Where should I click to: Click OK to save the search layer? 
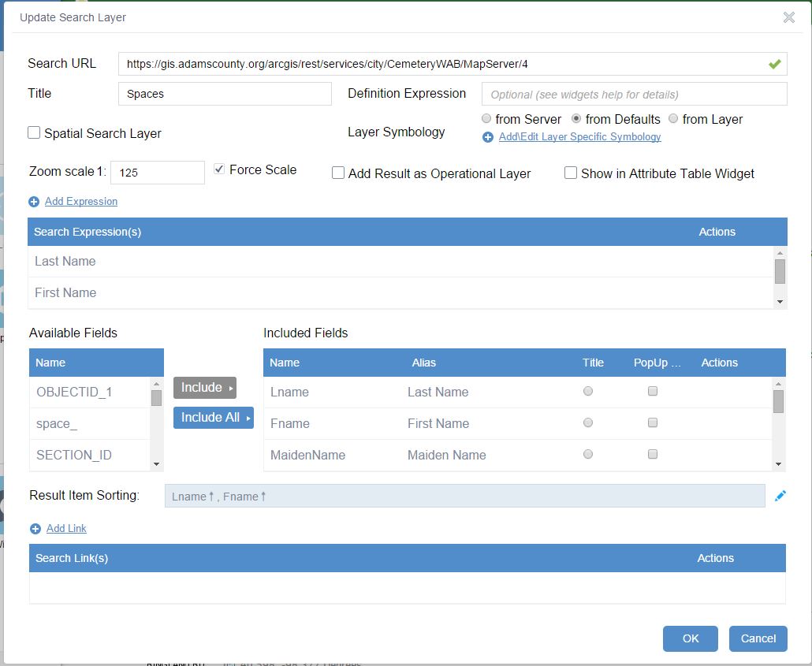pyautogui.click(x=691, y=638)
